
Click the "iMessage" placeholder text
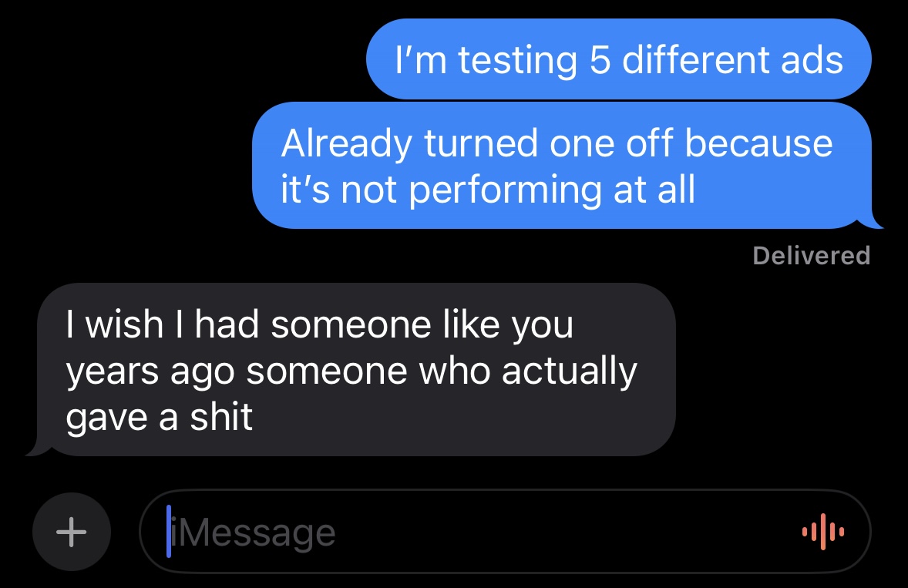coord(254,533)
